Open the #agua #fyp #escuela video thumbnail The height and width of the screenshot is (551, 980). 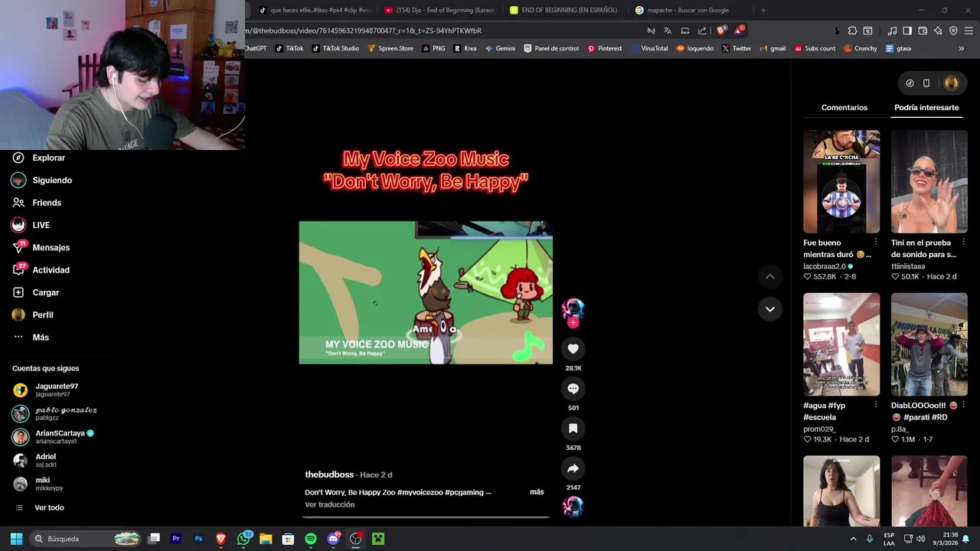coord(841,344)
